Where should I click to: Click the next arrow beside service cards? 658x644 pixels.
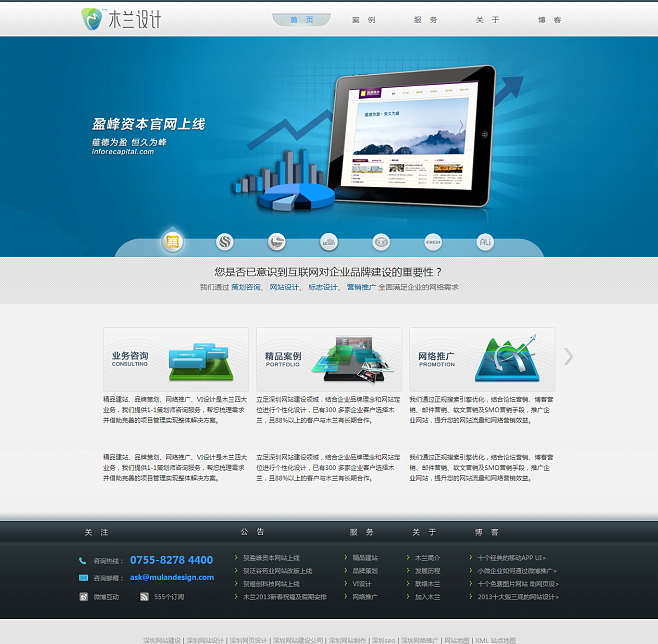tap(568, 357)
